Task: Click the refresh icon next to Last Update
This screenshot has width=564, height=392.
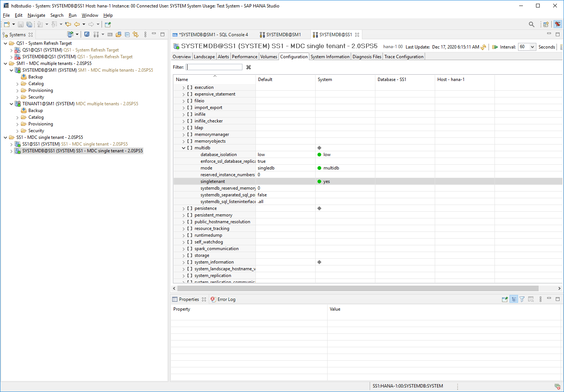Action: coord(483,47)
